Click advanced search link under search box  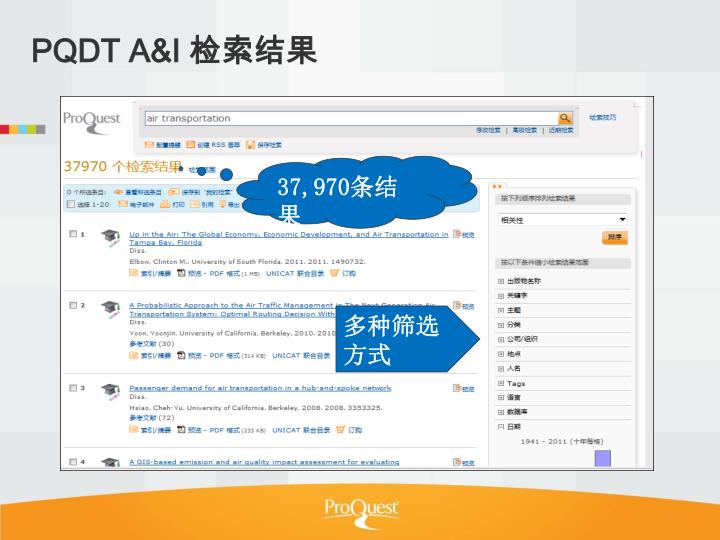(524, 130)
